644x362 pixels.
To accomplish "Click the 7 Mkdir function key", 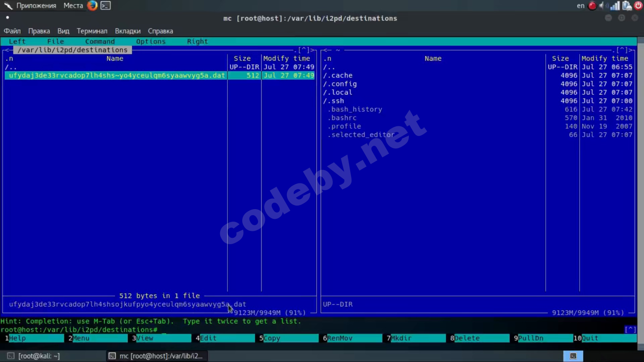I will coord(416,338).
